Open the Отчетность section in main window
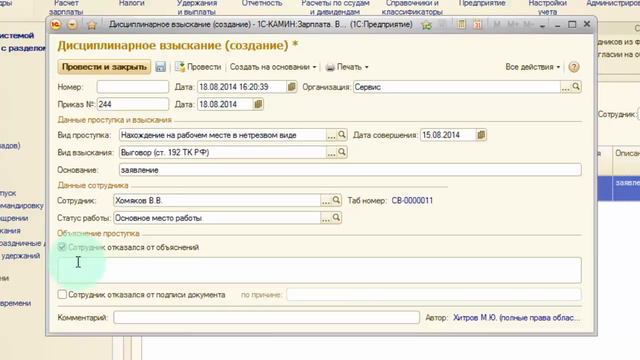Viewport: 640px width, 360px height. [x=262, y=3]
